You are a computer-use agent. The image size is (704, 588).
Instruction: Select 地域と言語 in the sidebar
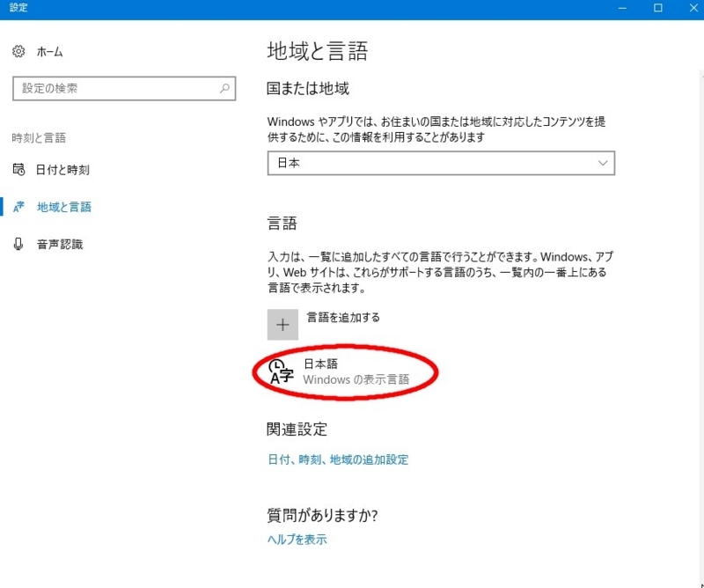64,207
